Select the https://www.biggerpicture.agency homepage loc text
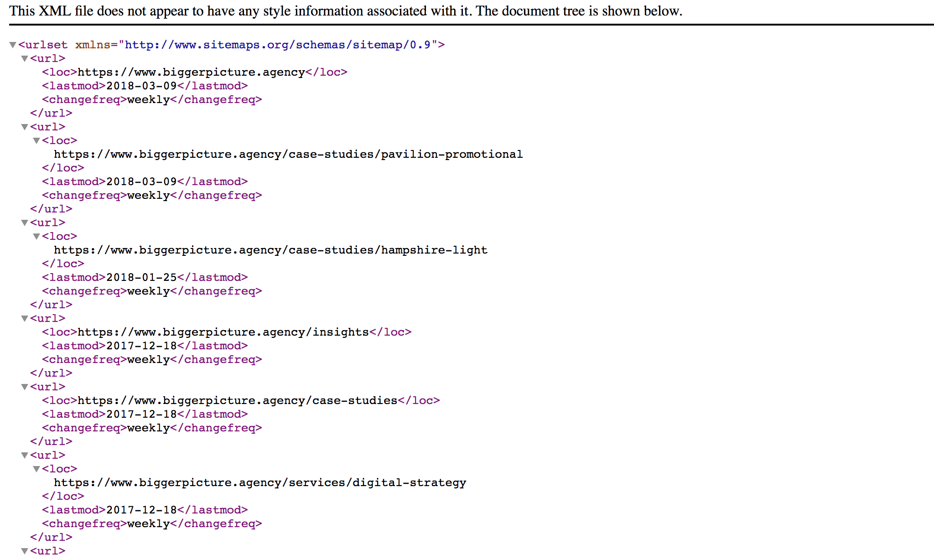934x560 pixels. click(191, 72)
